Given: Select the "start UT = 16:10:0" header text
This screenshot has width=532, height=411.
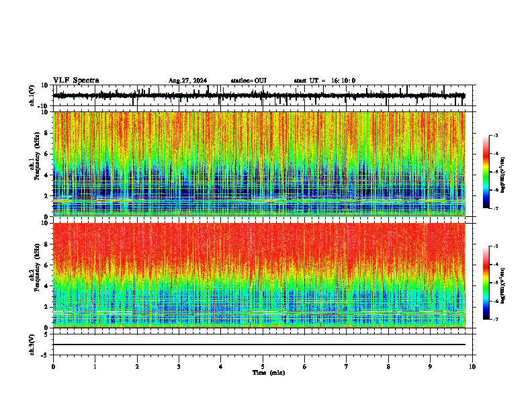Looking at the screenshot, I should pyautogui.click(x=324, y=81).
